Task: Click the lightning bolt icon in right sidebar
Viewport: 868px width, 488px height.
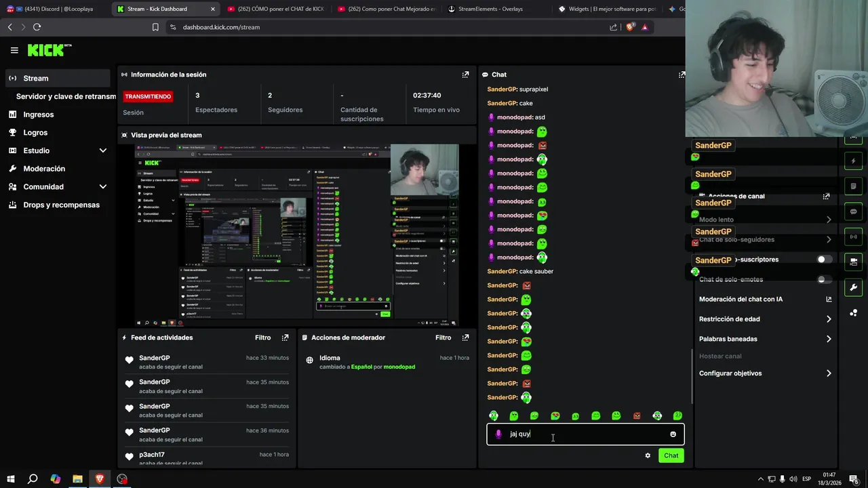Action: pos(853,161)
